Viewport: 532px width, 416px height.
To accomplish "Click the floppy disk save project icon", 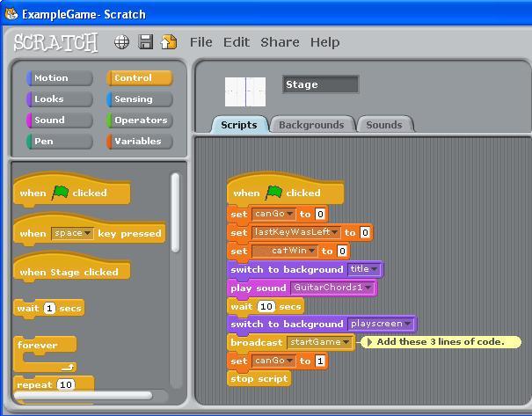I will click(x=146, y=42).
